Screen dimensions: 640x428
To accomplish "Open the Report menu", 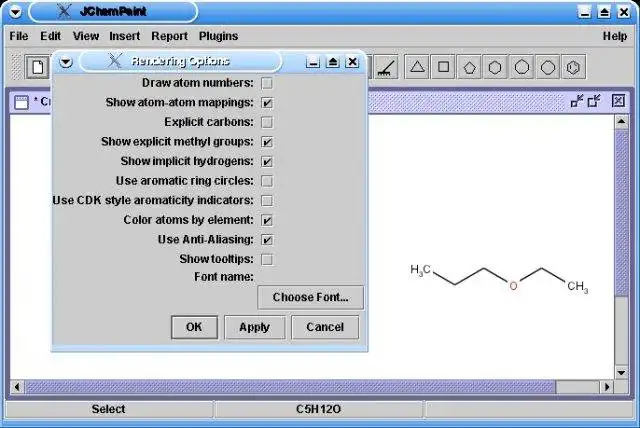I will tap(169, 36).
